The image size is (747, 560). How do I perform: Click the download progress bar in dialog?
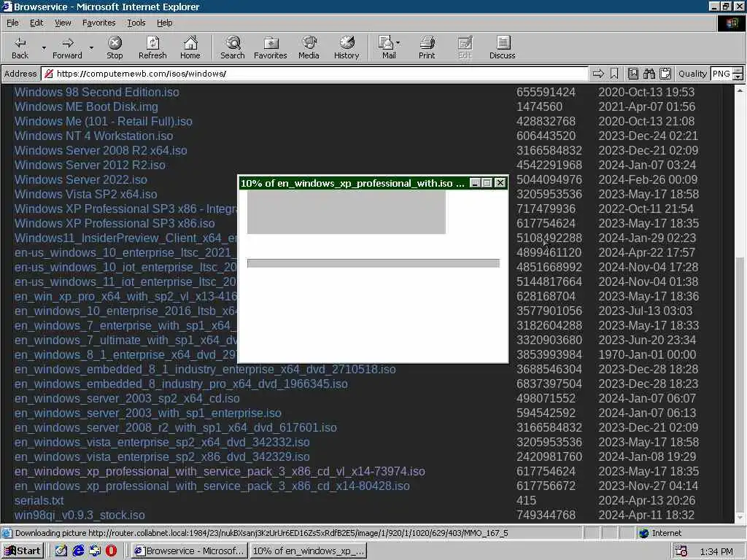click(373, 263)
